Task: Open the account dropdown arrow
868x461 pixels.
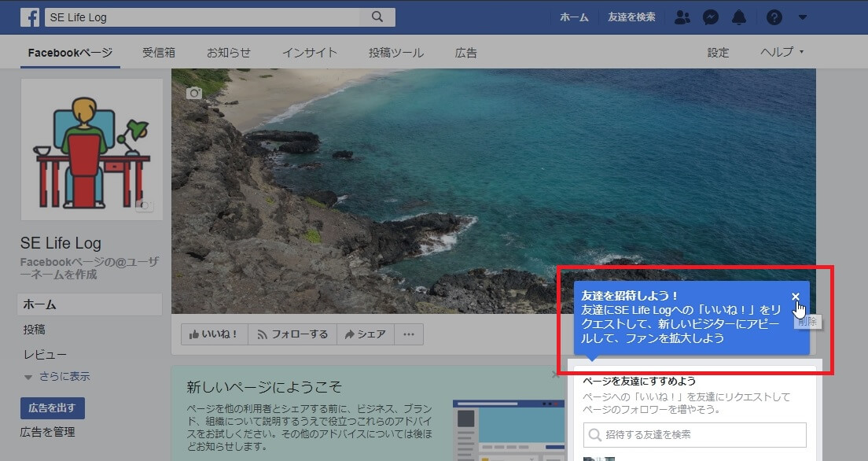Action: tap(802, 17)
